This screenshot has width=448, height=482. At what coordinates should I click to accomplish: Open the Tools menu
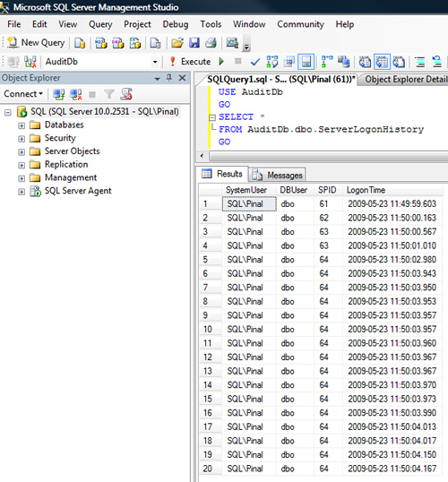tap(211, 24)
